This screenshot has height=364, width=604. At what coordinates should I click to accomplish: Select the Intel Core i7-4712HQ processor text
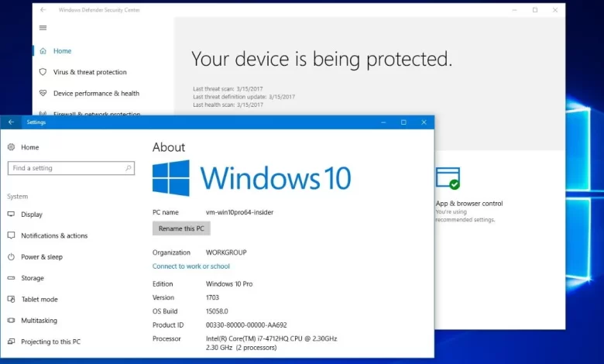click(x=272, y=343)
